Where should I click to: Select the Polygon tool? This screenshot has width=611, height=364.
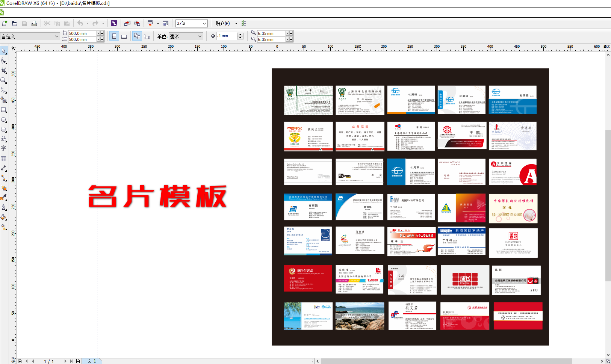click(x=4, y=129)
